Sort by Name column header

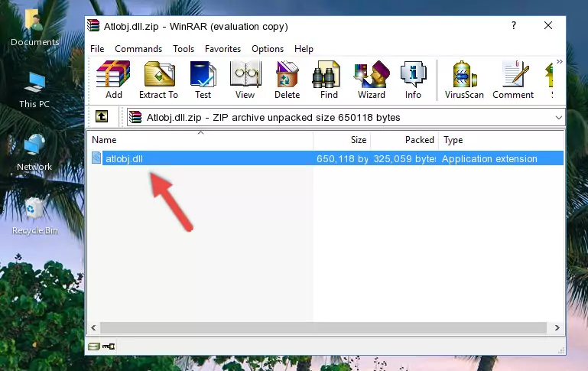(200, 140)
